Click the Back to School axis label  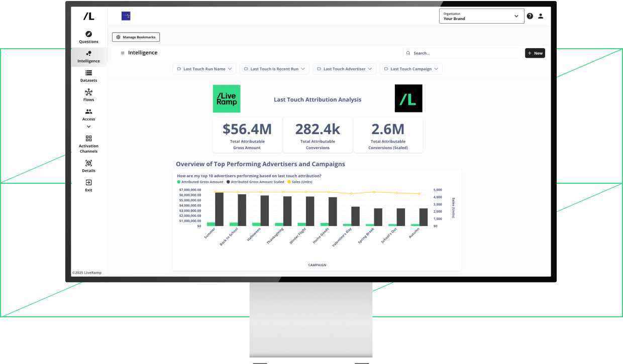click(x=229, y=236)
